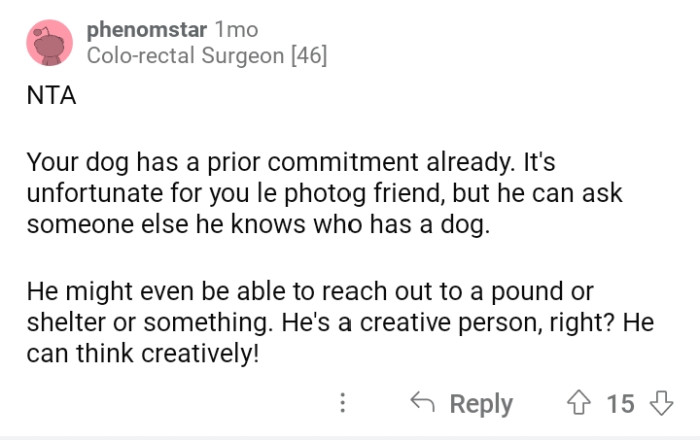Open the phenomstar username profile link
This screenshot has width=700, height=440.
147,30
